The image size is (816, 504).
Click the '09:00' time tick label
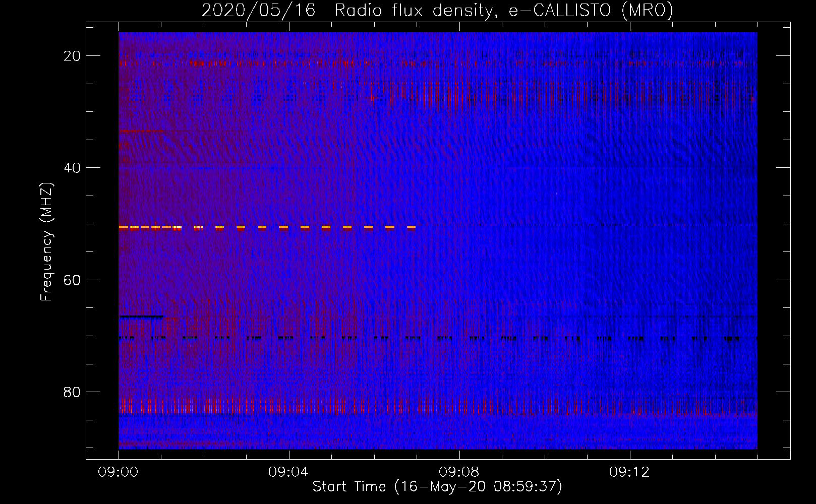click(x=119, y=472)
